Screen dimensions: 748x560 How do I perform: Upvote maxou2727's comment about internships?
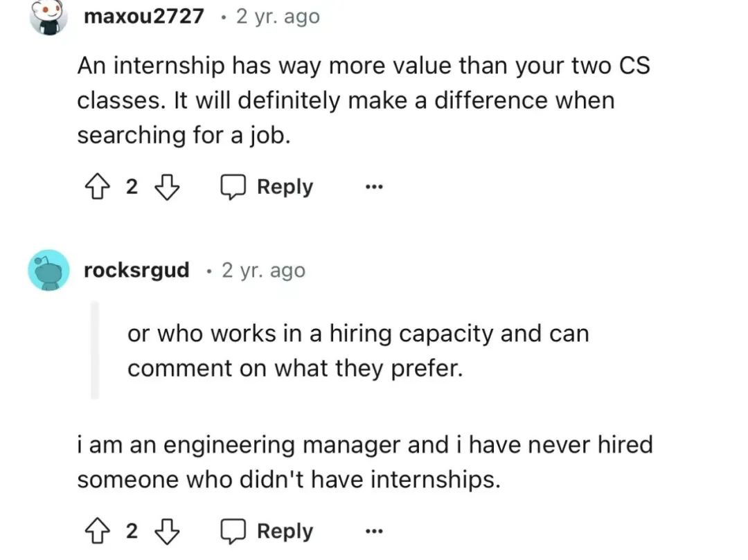pos(97,187)
